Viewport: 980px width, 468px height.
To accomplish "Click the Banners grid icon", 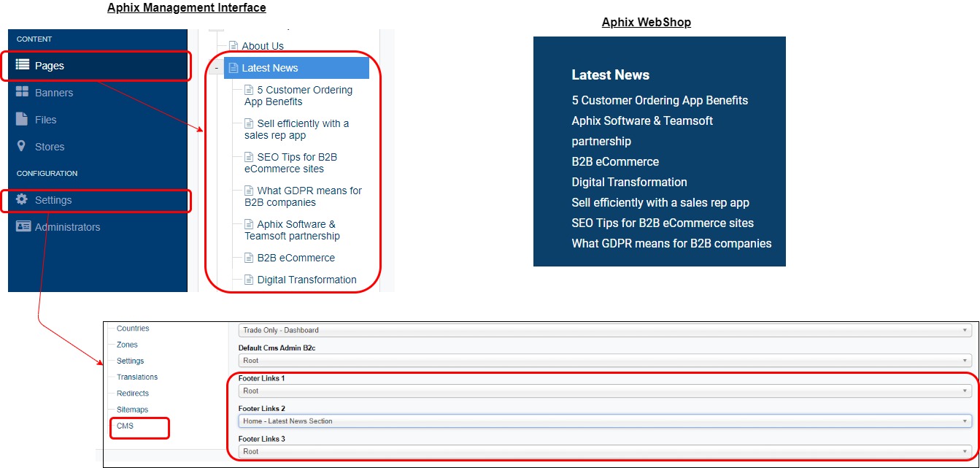I will click(x=22, y=93).
